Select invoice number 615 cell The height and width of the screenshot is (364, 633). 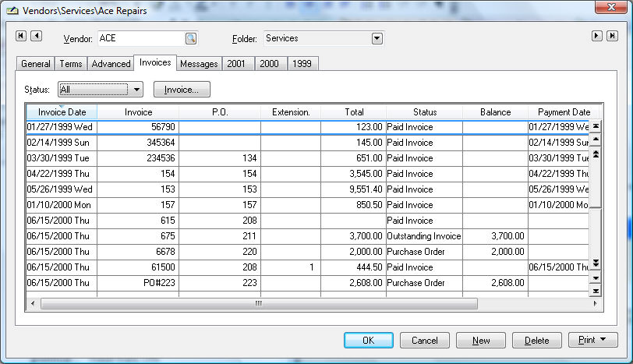(138, 221)
